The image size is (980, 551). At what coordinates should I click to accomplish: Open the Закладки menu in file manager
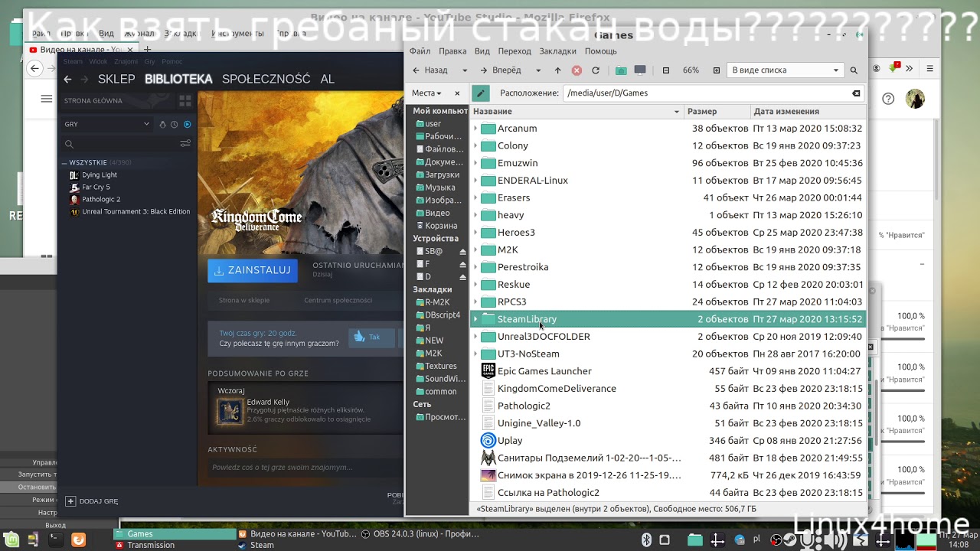557,51
